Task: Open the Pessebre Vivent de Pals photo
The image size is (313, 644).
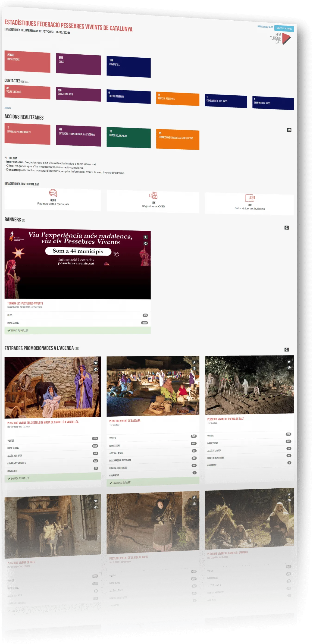Action: pos(53,527)
